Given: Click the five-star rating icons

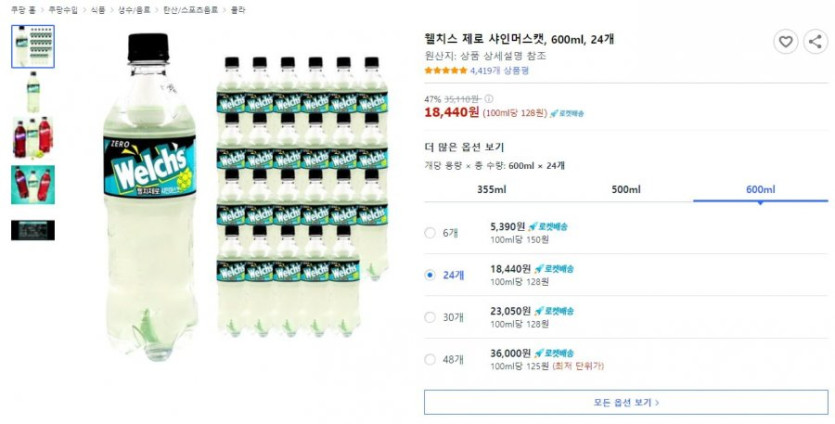Looking at the screenshot, I should [445, 71].
